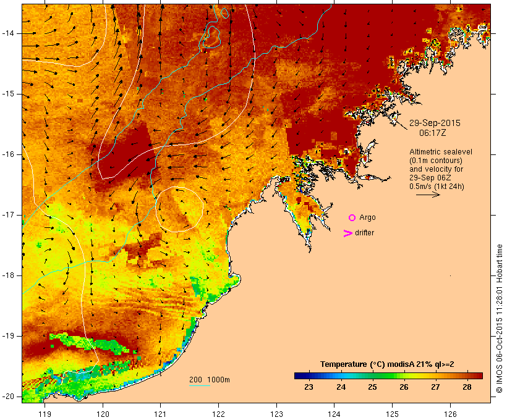Image resolution: width=507 pixels, height=420 pixels.
Task: Click the latitude axis label -17
Action: [x=8, y=215]
